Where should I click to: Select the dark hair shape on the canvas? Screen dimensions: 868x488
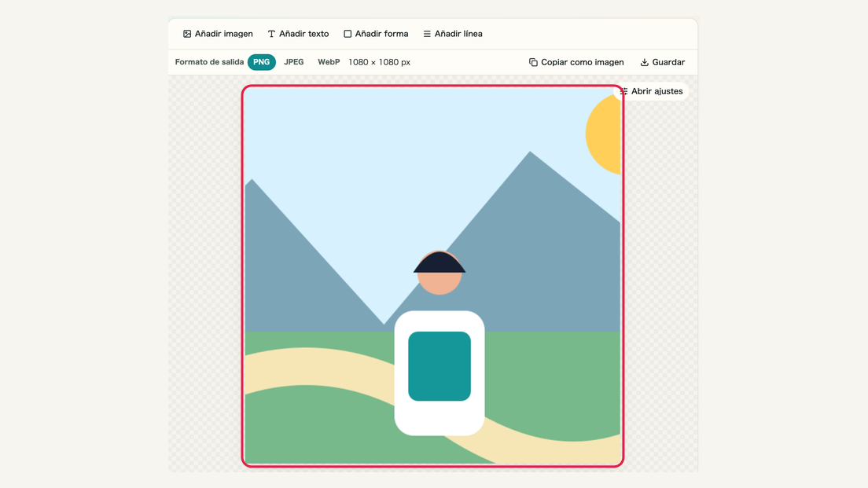coord(440,263)
